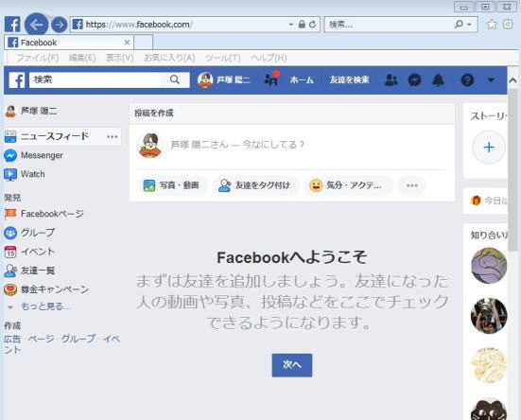Open the お気に入り(A) menu
Screen dimensions: 521x420
pos(169,58)
